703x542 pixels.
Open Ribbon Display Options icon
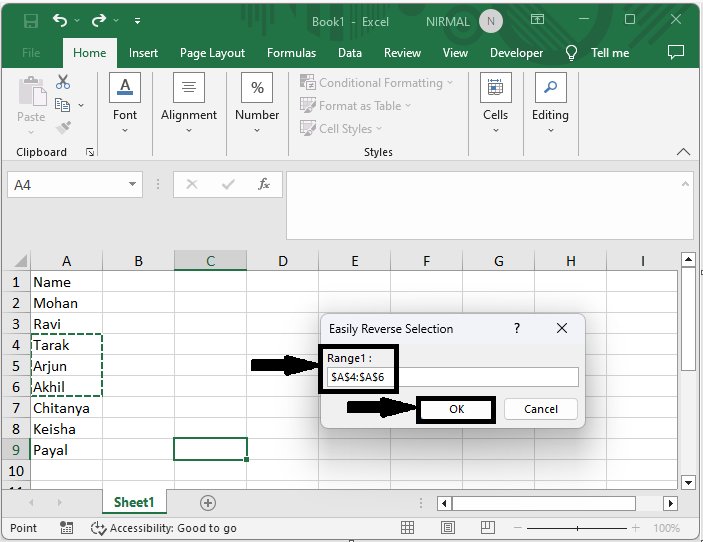coord(537,19)
